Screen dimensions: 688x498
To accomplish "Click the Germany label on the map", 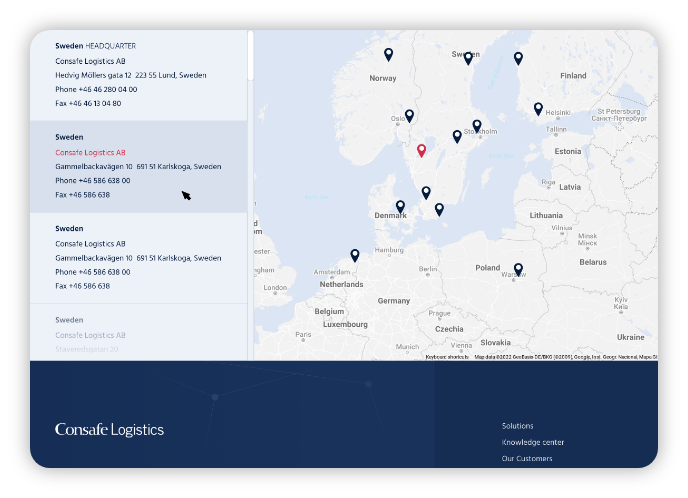I will point(394,301).
